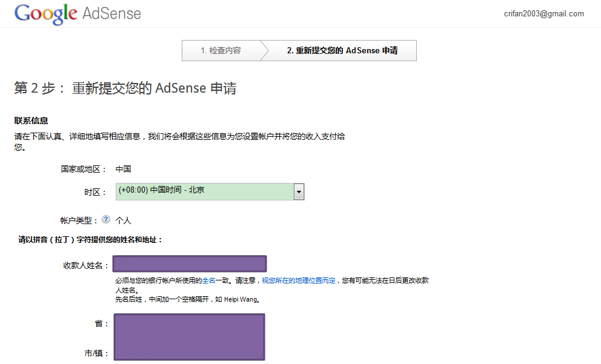Click the 收款人姓名 field label
This screenshot has width=601, height=364.
point(86,265)
